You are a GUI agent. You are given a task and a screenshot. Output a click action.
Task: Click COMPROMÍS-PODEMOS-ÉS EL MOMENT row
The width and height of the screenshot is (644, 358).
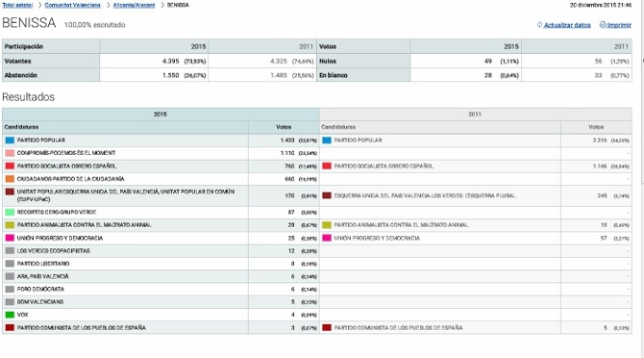[x=66, y=153]
